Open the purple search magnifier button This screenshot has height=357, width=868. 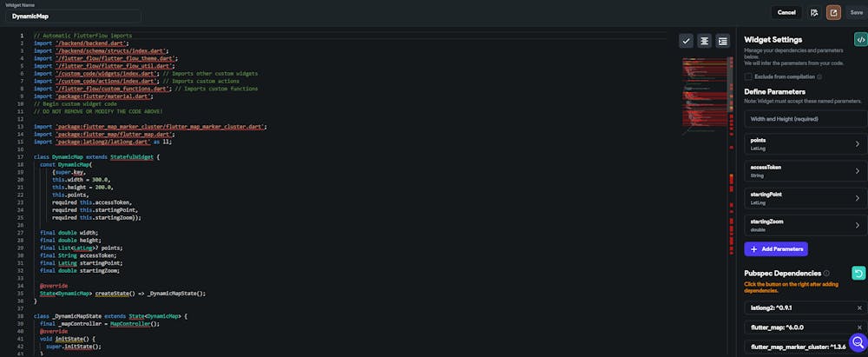coord(858,342)
